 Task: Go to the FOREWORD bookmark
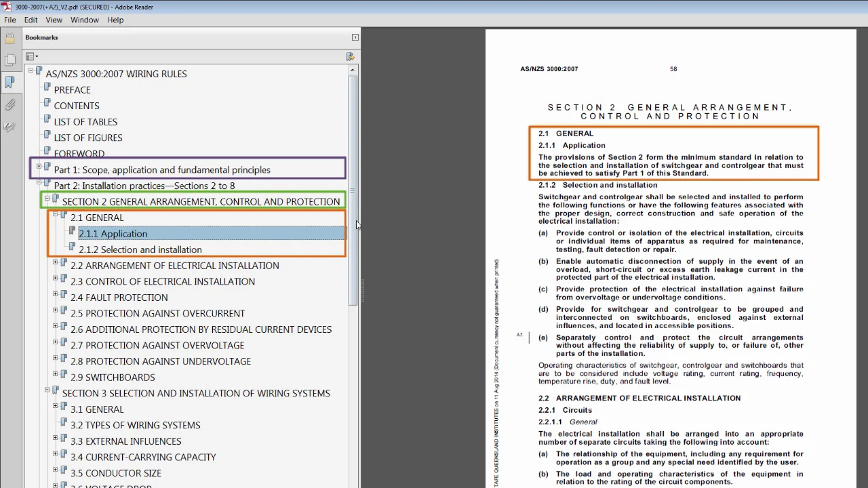79,154
